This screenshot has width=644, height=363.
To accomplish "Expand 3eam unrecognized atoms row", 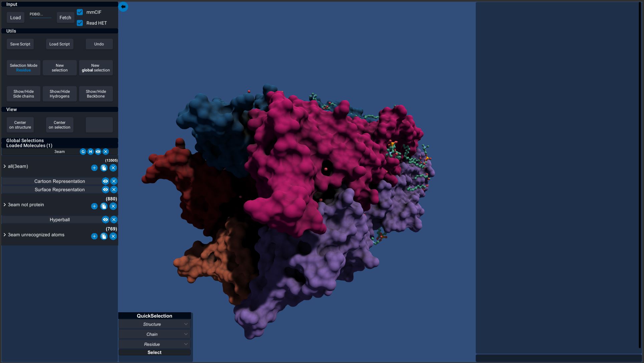I will (x=5, y=235).
